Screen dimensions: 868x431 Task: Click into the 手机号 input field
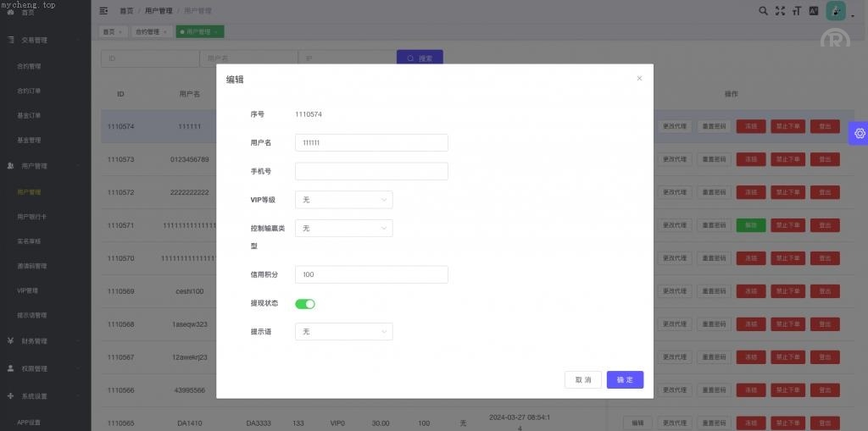[371, 171]
